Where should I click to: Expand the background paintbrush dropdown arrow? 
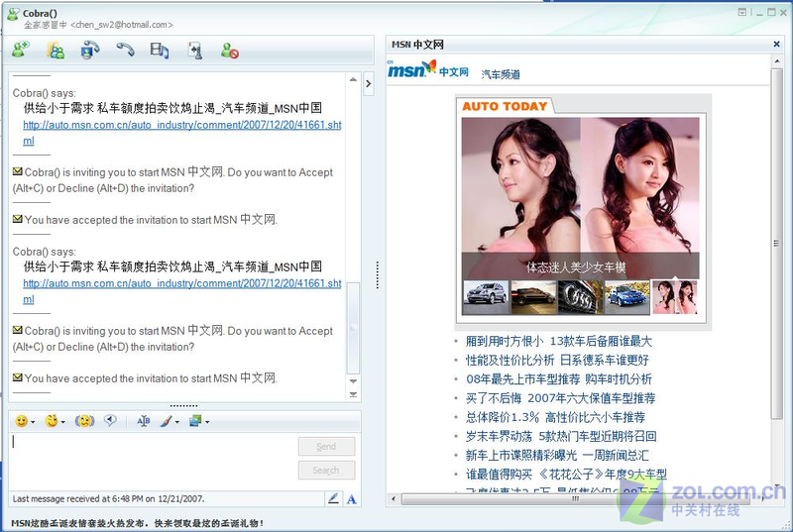(177, 422)
